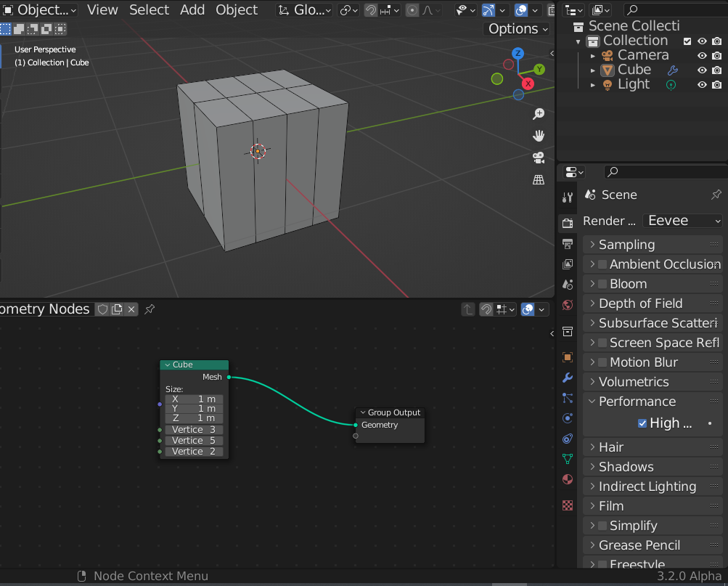Viewport: 728px width, 586px height.
Task: Expand the Camera item in the outliner
Action: click(593, 56)
